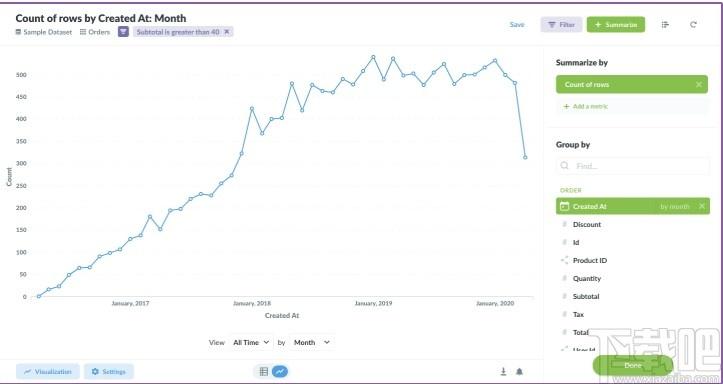The width and height of the screenshot is (723, 384).
Task: Open the Orders table breadcrumb
Action: coord(95,32)
